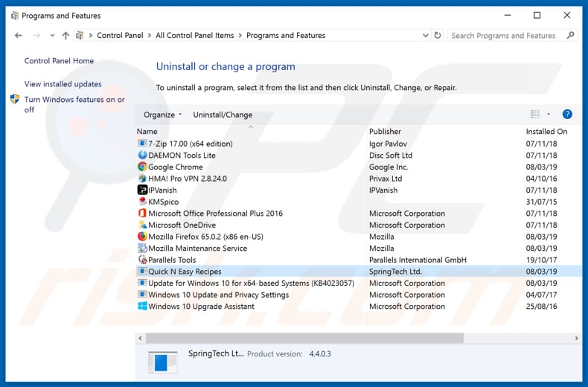Image resolution: width=588 pixels, height=387 pixels.
Task: Expand the chevron after Control Panel breadcrumb
Action: 150,35
